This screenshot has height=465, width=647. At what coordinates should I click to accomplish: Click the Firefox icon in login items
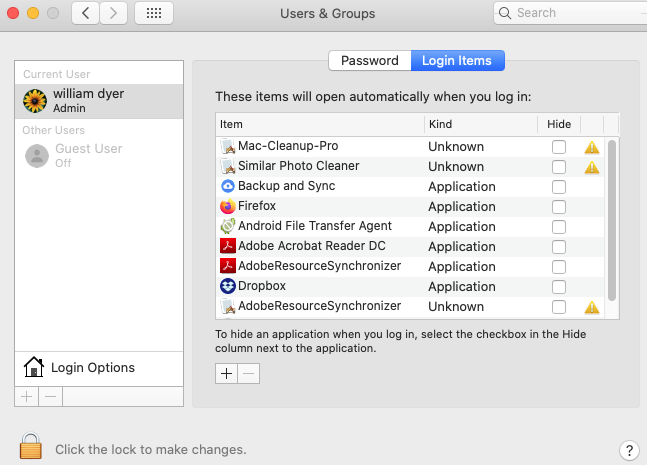tap(228, 206)
